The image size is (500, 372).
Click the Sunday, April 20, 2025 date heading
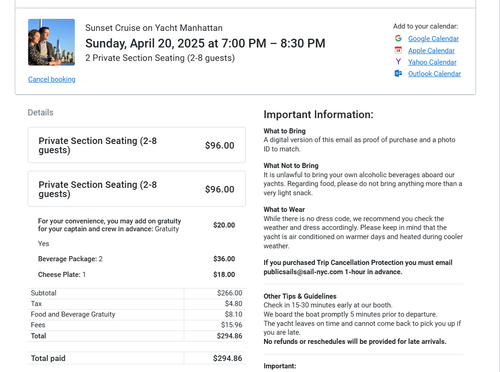tap(205, 43)
